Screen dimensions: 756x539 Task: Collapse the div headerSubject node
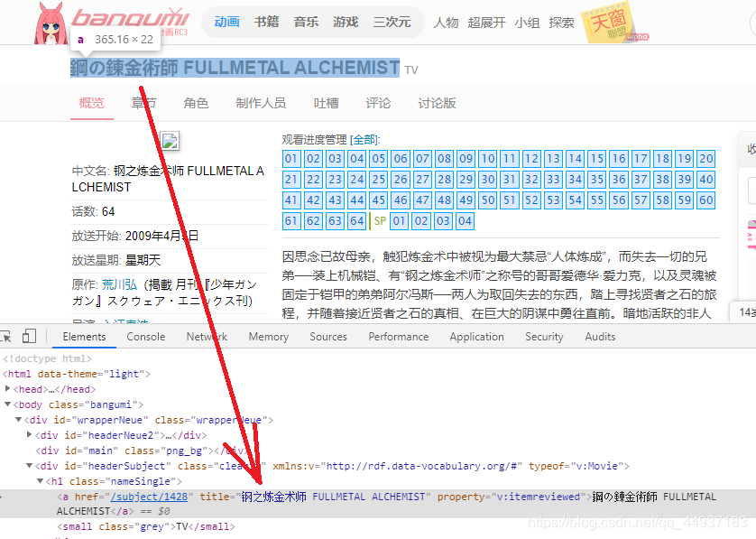[x=30, y=466]
